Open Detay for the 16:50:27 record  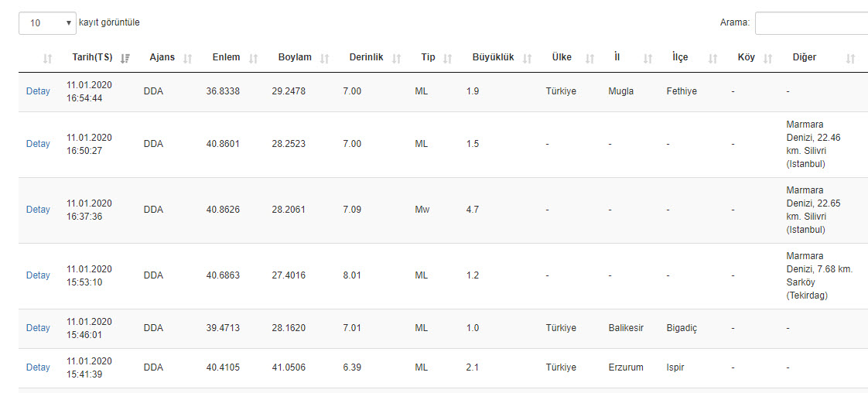coord(38,144)
